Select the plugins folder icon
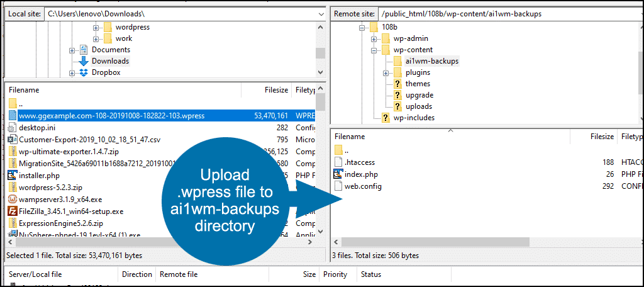 click(x=397, y=72)
